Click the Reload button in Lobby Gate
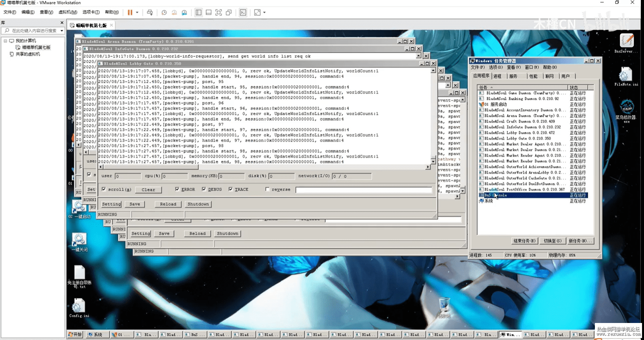 coord(168,204)
